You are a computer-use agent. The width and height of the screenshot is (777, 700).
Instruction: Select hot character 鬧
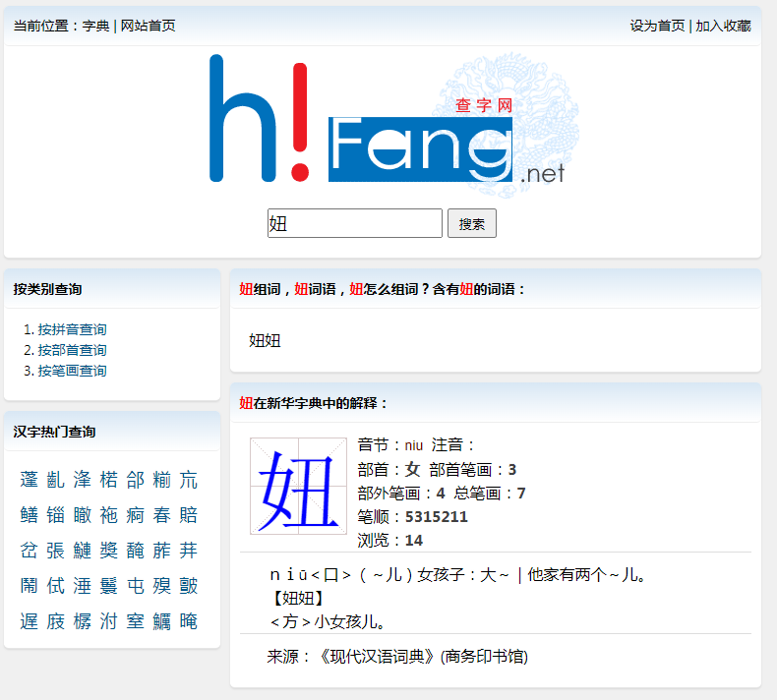(29, 586)
